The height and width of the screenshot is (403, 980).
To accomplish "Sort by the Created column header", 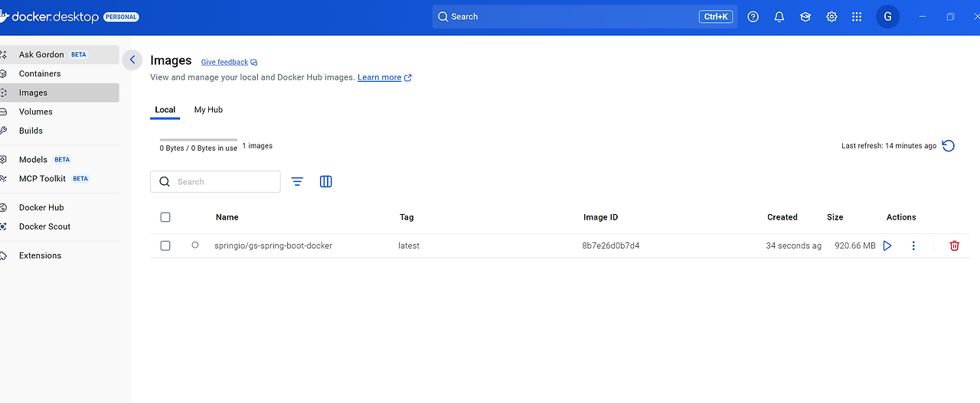I will pyautogui.click(x=782, y=217).
